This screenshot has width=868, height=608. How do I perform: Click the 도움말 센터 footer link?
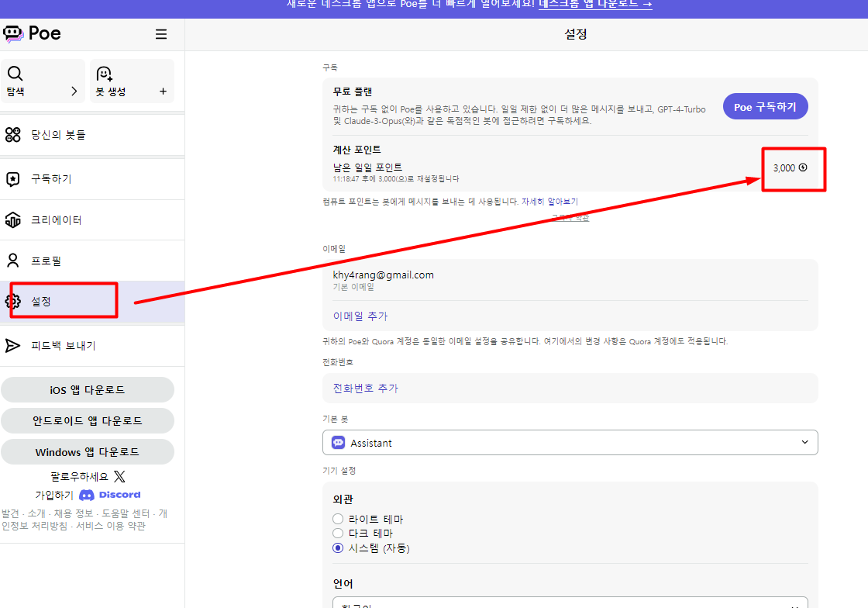[x=126, y=513]
